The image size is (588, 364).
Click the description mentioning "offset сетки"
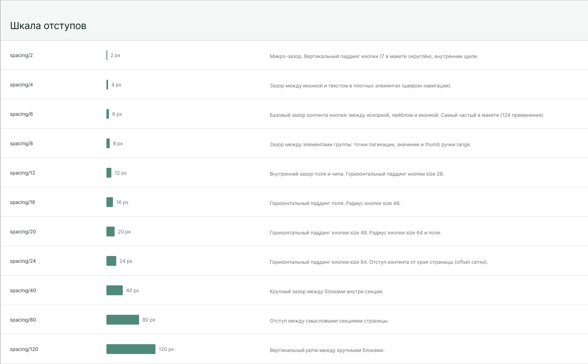pos(379,262)
